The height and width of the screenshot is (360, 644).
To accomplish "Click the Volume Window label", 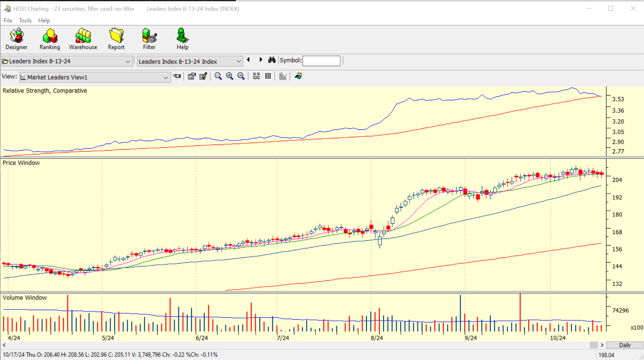I will click(x=25, y=298).
